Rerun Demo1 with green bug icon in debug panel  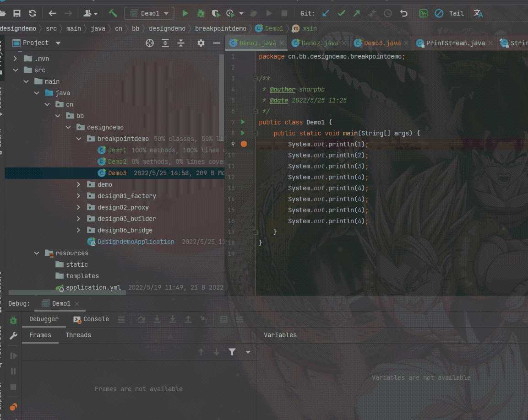point(13,320)
